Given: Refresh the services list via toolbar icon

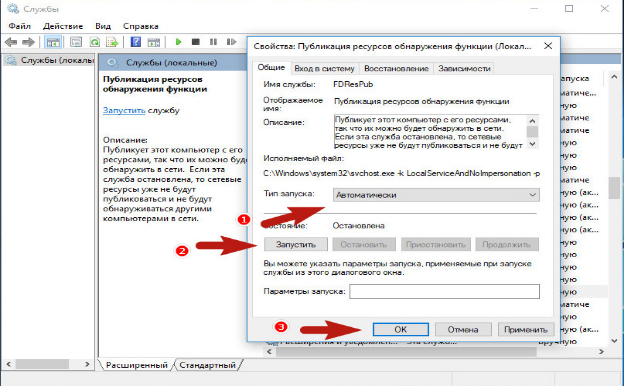Looking at the screenshot, I should point(95,42).
